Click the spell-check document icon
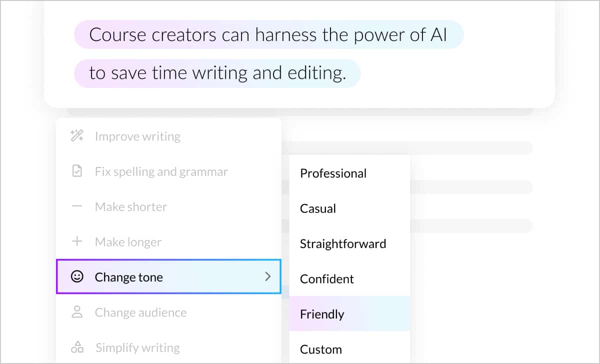 click(76, 171)
